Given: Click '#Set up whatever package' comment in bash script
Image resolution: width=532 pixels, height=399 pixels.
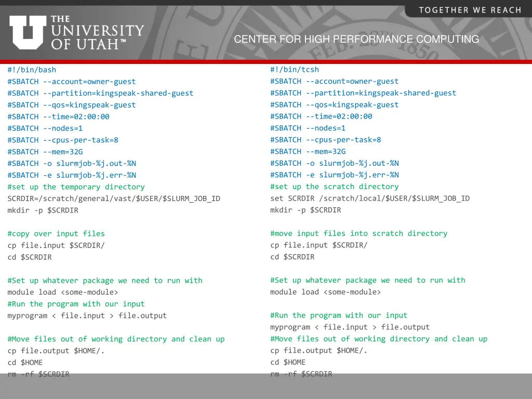Looking at the screenshot, I should coord(105,281).
